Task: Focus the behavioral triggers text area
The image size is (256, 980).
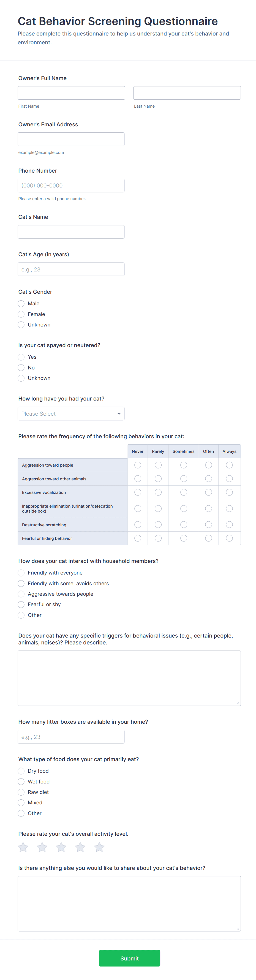Action: coord(129,678)
